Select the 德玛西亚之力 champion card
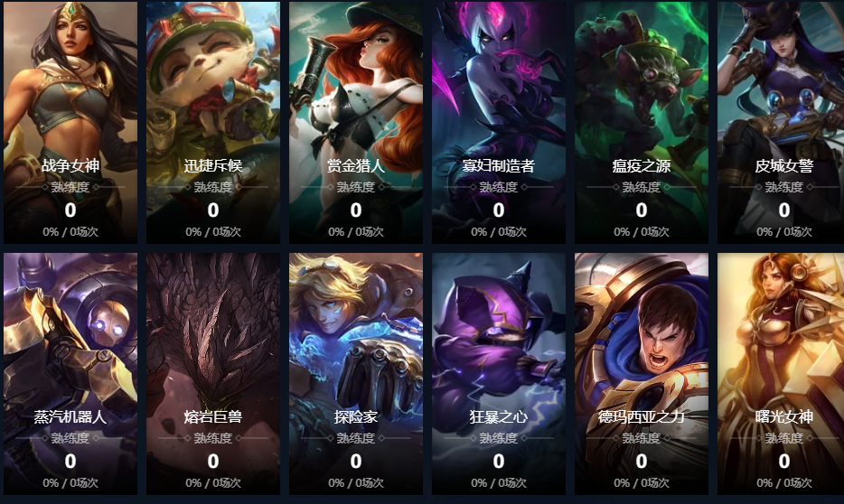844x504 pixels. 641,374
